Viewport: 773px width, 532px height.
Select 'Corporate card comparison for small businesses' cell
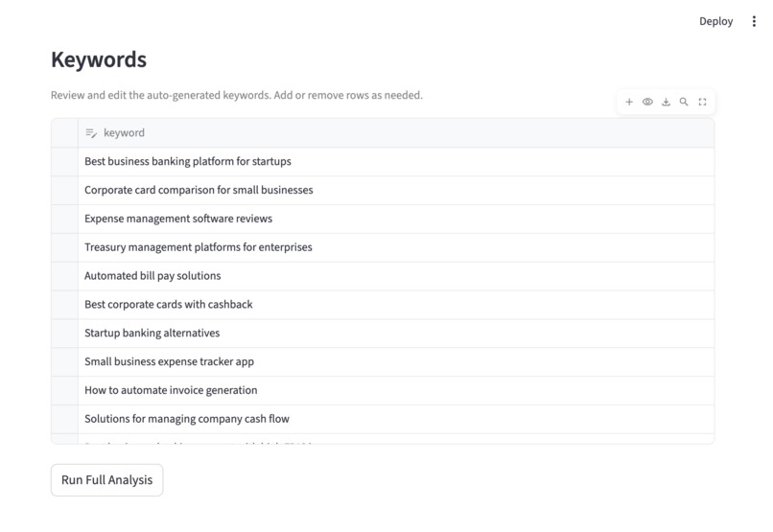pos(396,190)
